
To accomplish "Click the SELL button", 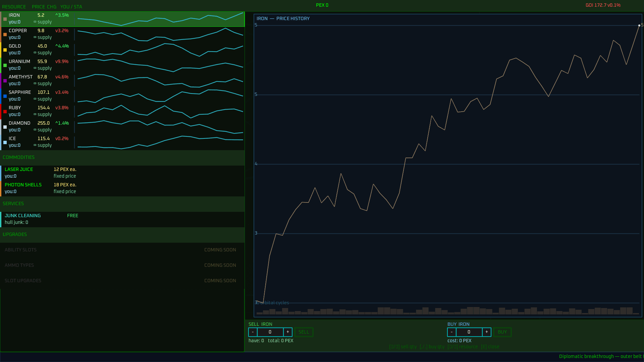I will (304, 332).
